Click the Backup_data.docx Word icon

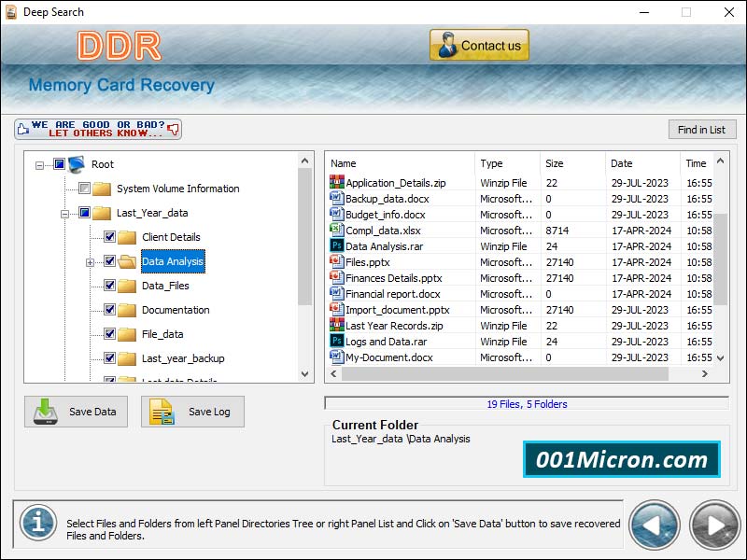click(x=337, y=198)
